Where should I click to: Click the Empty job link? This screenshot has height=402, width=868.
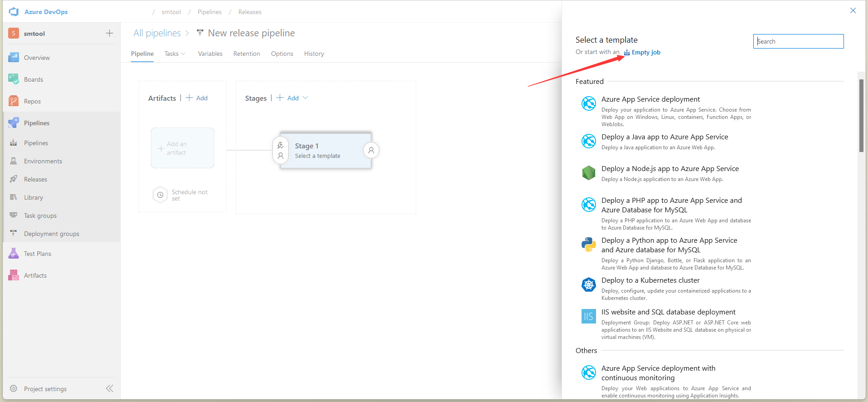[x=645, y=52]
